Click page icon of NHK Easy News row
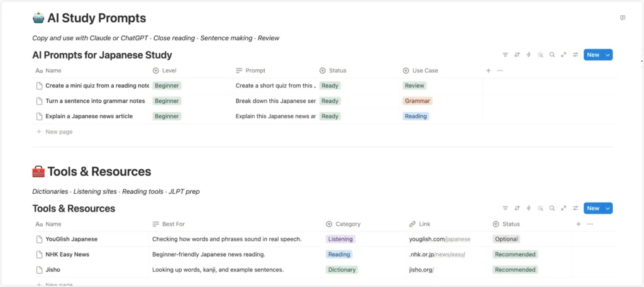The width and height of the screenshot is (644, 287). [x=40, y=254]
